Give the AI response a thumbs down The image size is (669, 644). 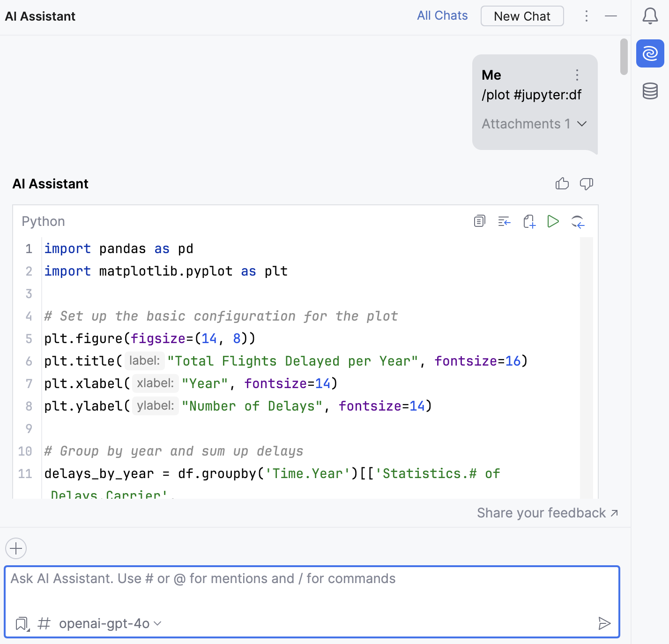tap(587, 184)
